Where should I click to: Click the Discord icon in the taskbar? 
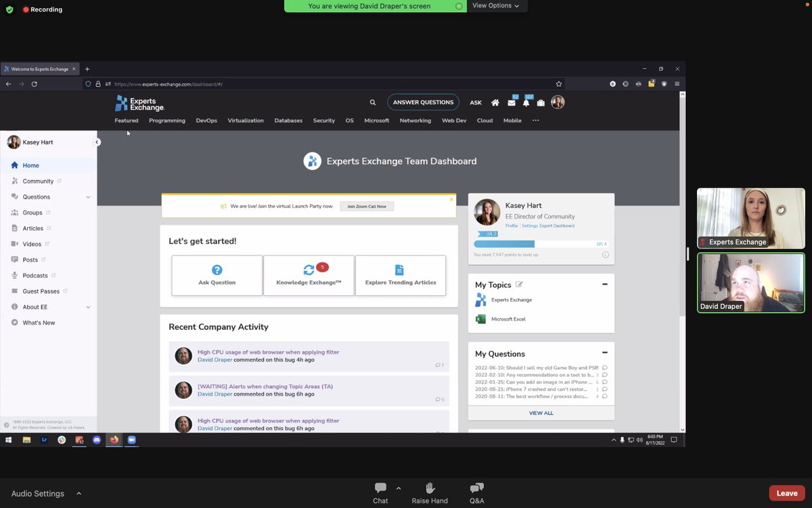point(97,440)
